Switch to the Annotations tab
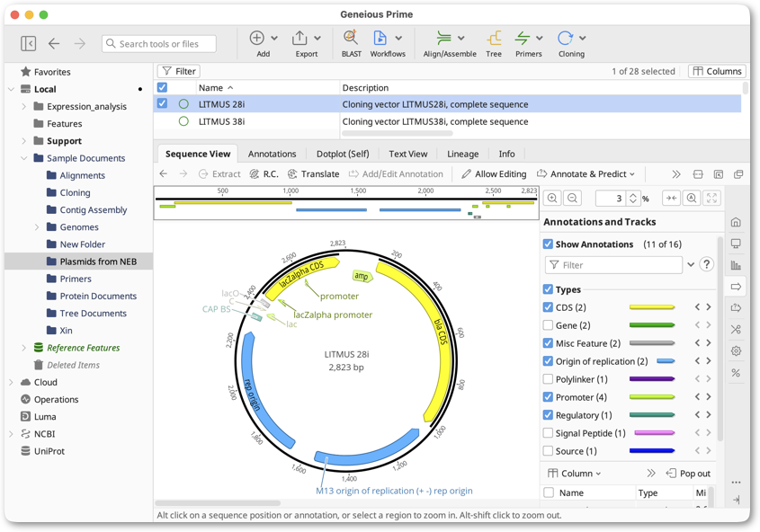760x532 pixels. pyautogui.click(x=272, y=154)
